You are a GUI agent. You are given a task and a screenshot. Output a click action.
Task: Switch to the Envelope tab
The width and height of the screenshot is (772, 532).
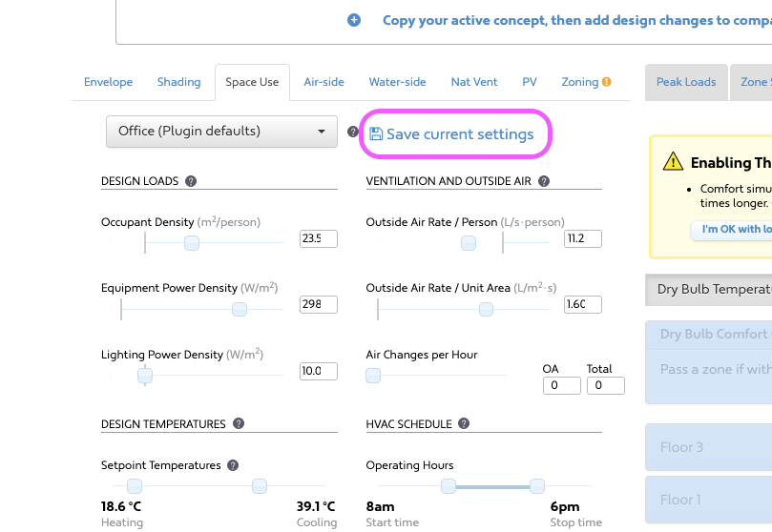click(108, 82)
